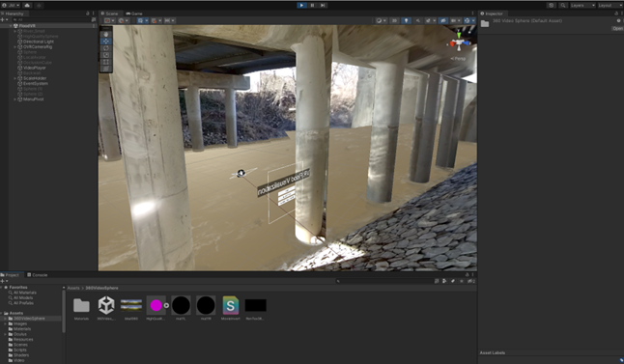Open the tool handle rotation (Global/Local) dropdown
Image resolution: width=624 pixels, height=364 pixels.
(123, 20)
